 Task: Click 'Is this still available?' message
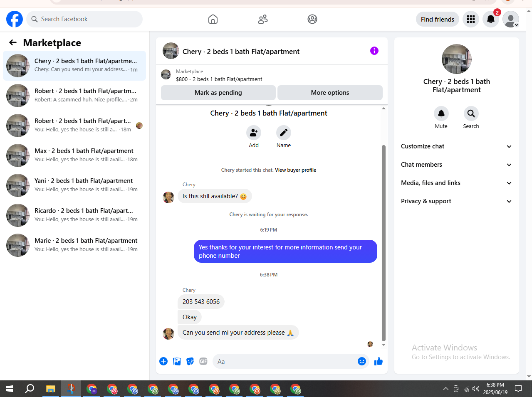click(x=215, y=196)
